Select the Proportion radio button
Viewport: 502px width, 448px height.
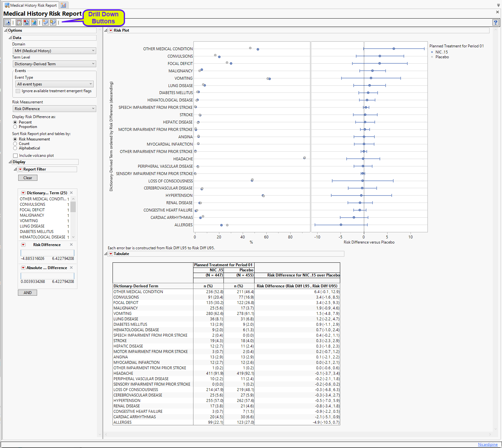(15, 127)
